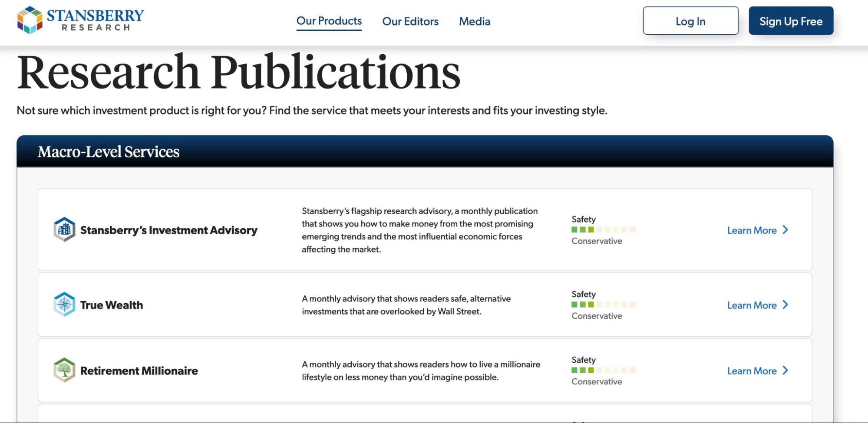Click the Log In button

(690, 21)
